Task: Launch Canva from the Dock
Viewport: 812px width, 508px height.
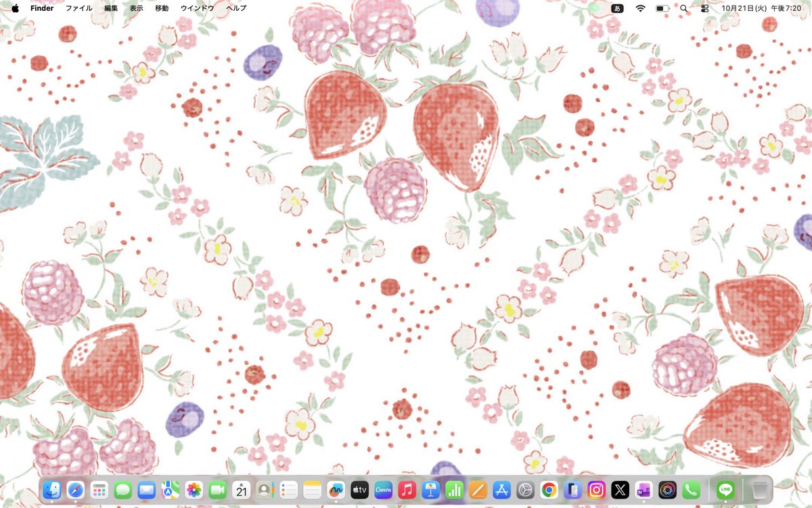Action: 384,489
